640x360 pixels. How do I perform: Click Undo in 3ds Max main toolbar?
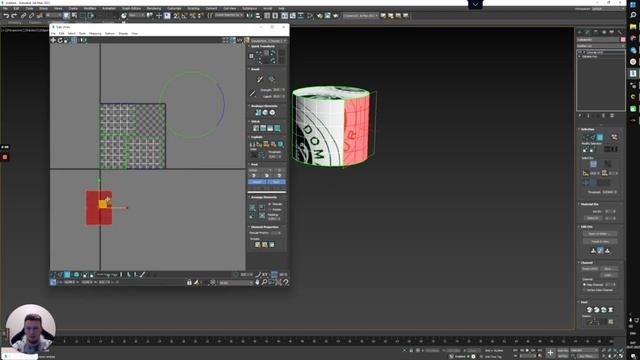coord(6,16)
